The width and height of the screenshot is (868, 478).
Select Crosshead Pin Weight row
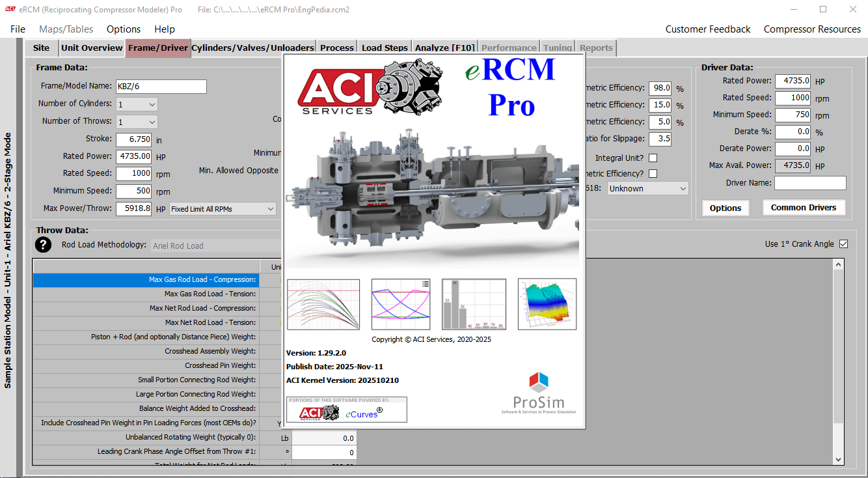pyautogui.click(x=146, y=365)
